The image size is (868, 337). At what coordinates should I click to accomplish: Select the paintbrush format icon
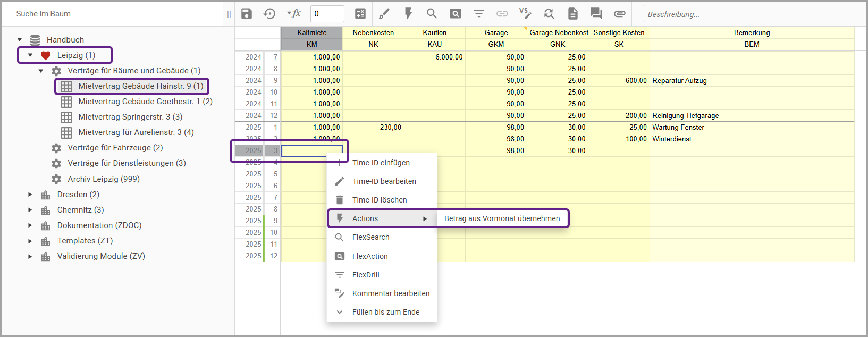click(x=384, y=14)
